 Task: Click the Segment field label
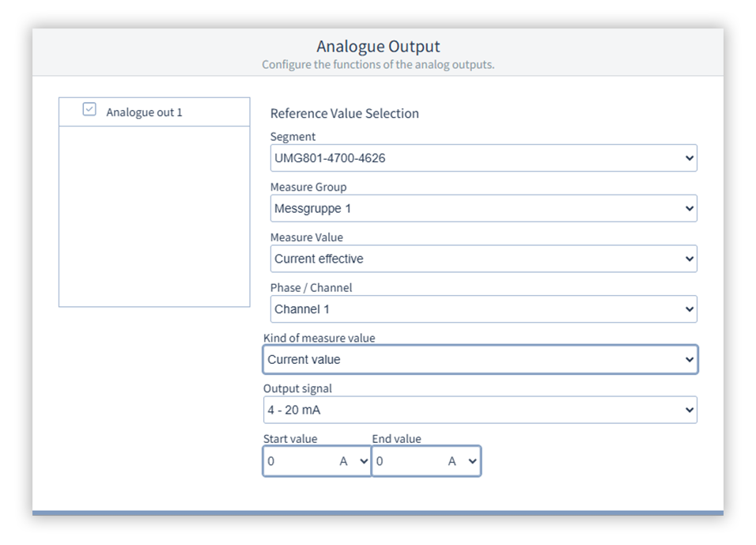pos(293,137)
